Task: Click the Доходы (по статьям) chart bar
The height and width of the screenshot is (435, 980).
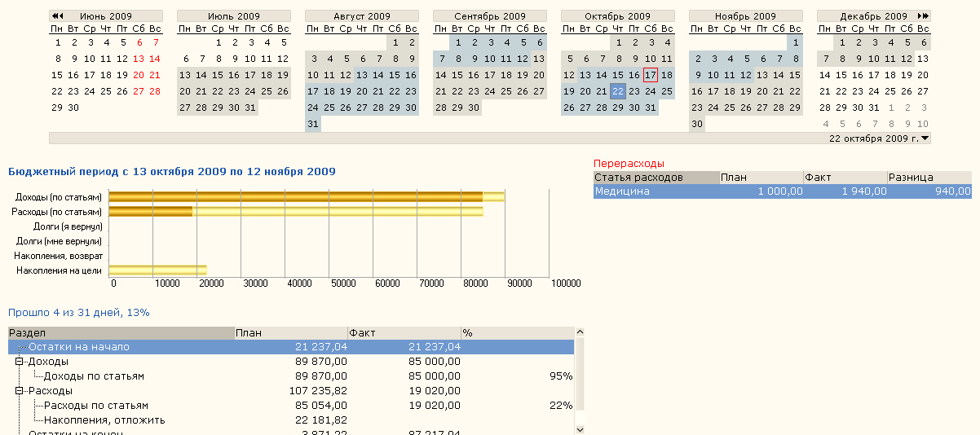Action: [x=307, y=196]
